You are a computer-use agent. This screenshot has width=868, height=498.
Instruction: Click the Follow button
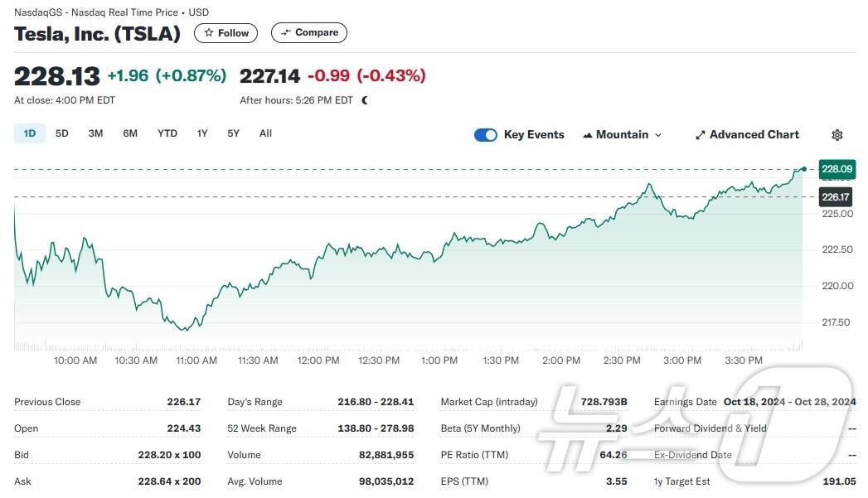226,33
